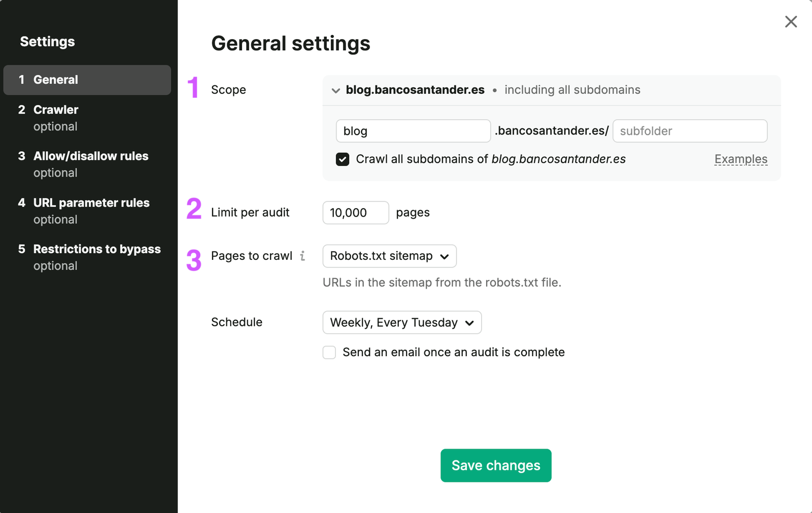Open the Weekly, Every Tuesday schedule dropdown
Screen dimensions: 812x513
click(x=402, y=323)
